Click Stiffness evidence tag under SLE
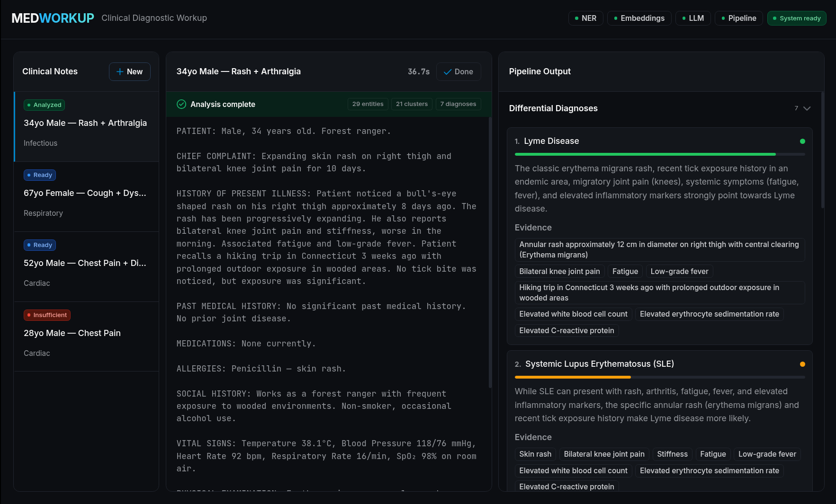 pos(672,454)
